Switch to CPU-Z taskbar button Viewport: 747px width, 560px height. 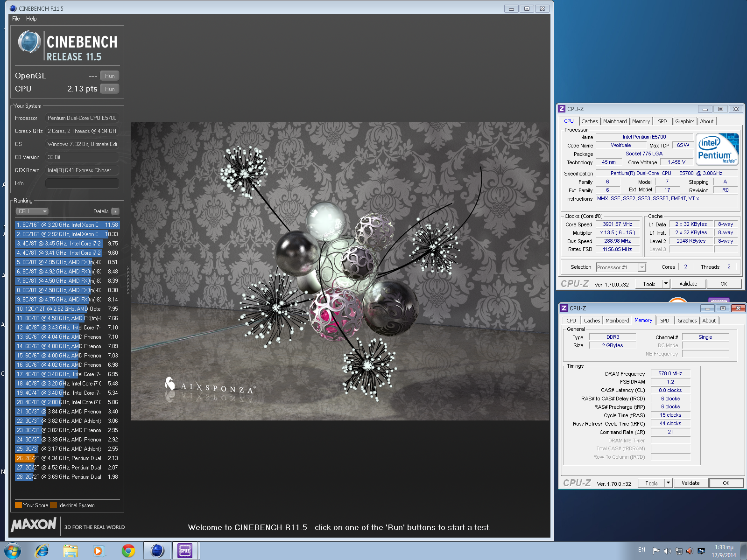coord(185,551)
